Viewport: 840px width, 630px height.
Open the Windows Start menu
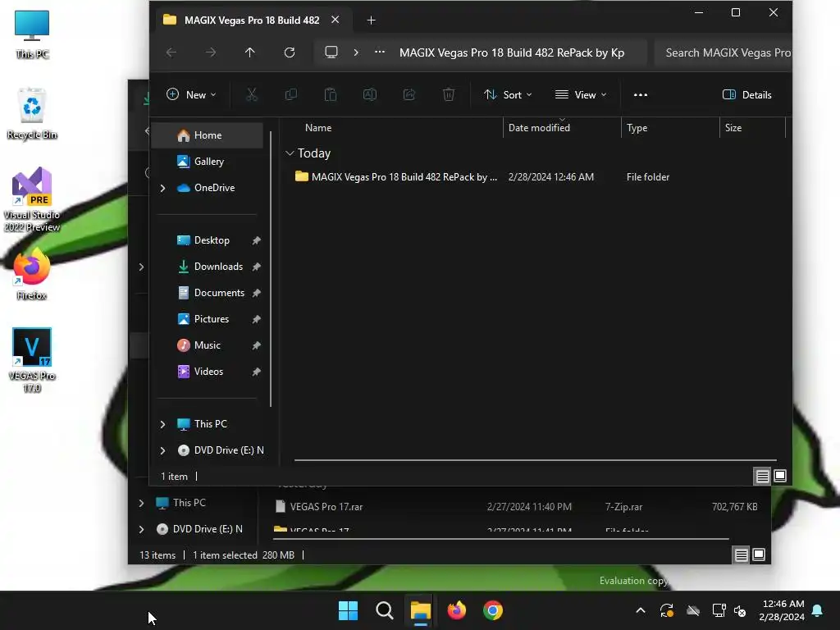(x=348, y=610)
